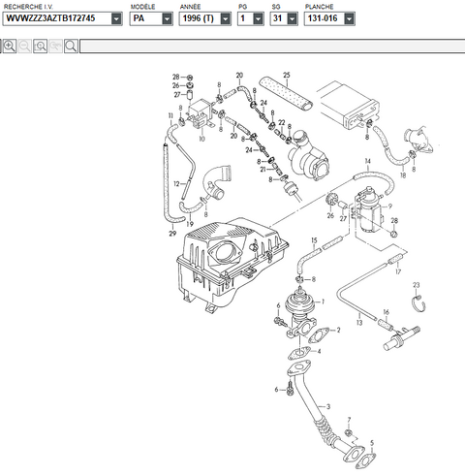Open the SG dropdown showing 31
465x476 pixels.
[x=292, y=18]
